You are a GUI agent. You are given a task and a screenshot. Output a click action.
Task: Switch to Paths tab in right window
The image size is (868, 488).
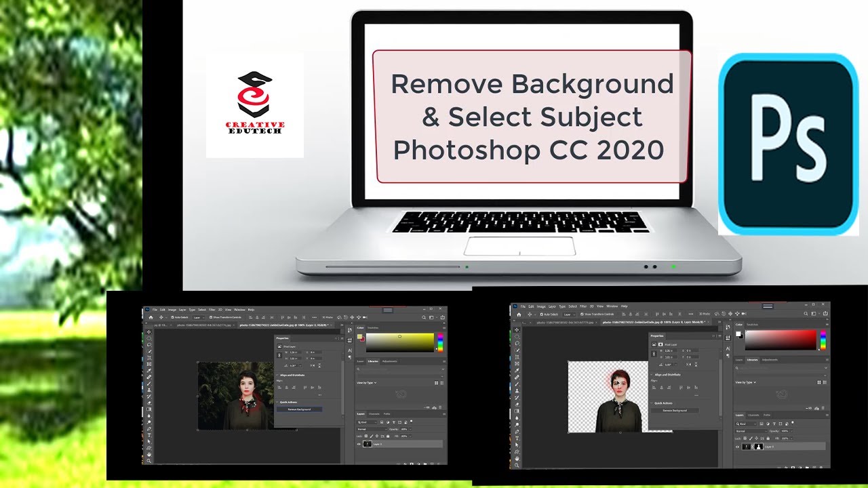click(767, 415)
